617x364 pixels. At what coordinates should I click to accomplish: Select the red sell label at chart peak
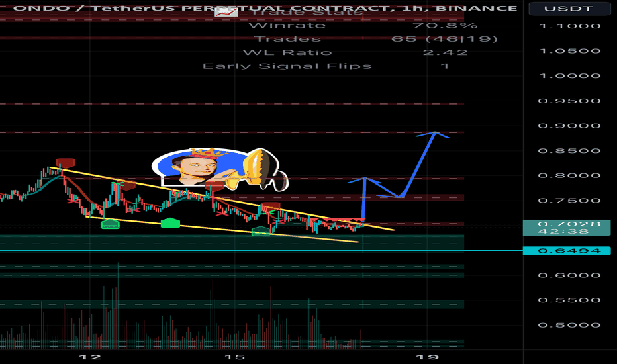coord(66,163)
